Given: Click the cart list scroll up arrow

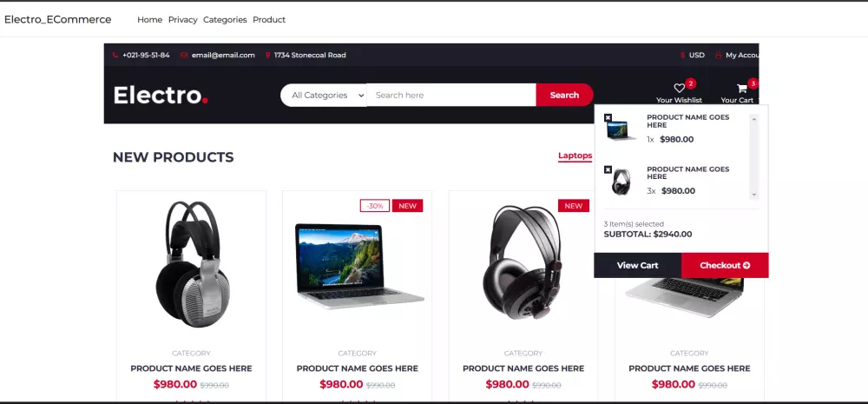Looking at the screenshot, I should (x=754, y=119).
